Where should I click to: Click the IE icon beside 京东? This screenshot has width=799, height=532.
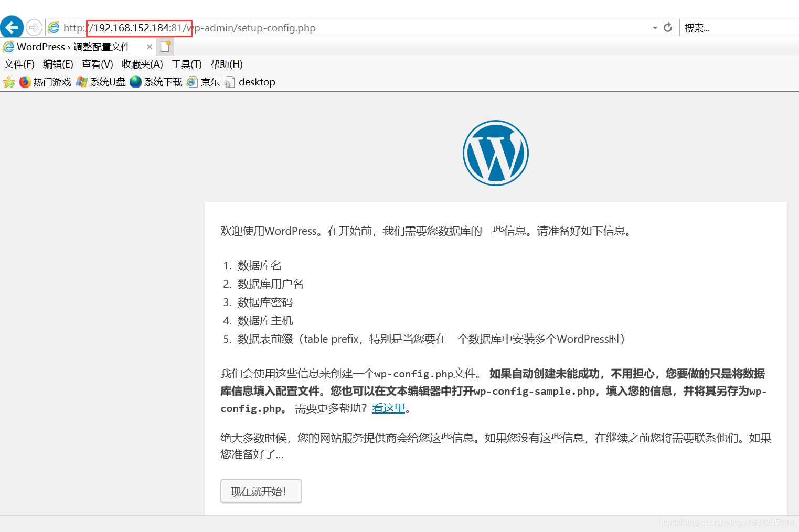point(192,82)
